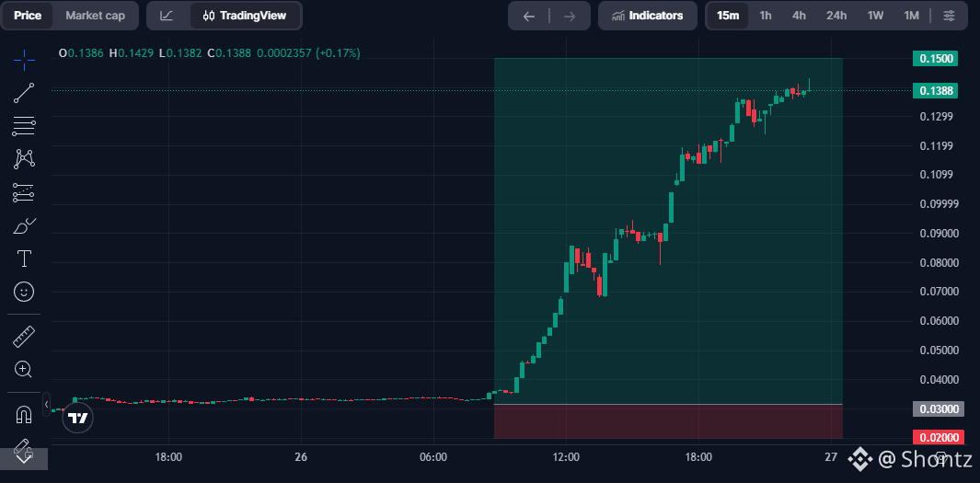Click the 26 date axis label
This screenshot has height=483, width=980.
(x=301, y=456)
